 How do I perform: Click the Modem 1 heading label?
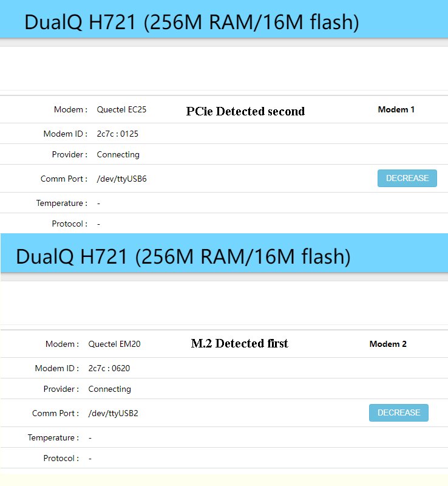(x=396, y=109)
